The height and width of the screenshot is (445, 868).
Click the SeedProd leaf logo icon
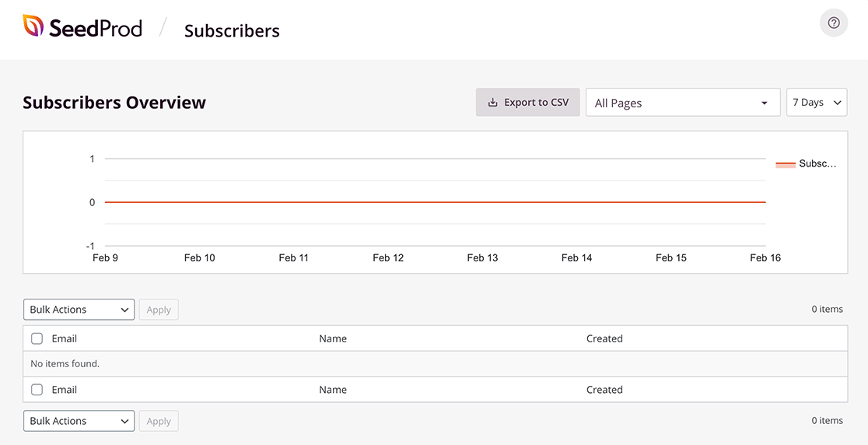coord(33,26)
